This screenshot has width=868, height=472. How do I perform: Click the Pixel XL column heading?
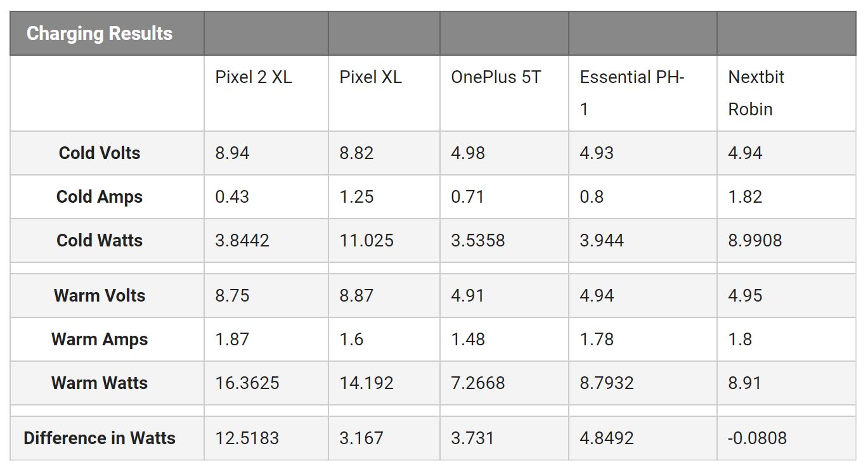coord(370,77)
